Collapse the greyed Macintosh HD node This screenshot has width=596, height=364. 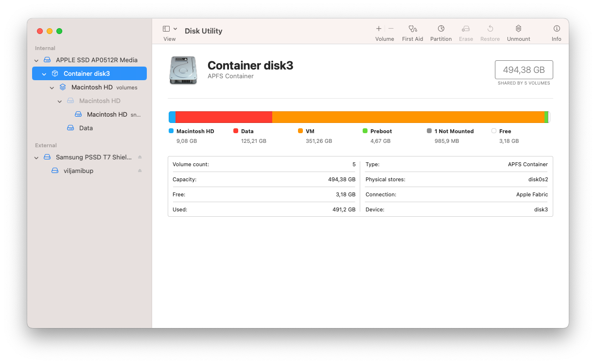60,102
